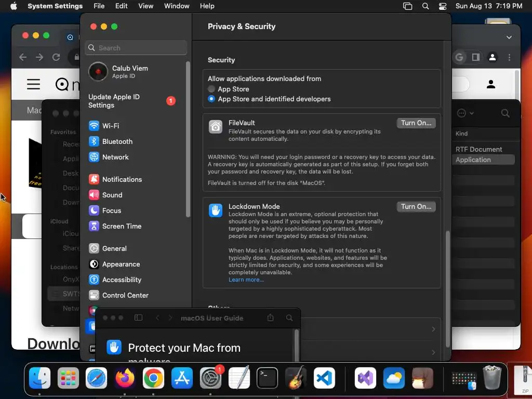Open the Trash in the Dock
The height and width of the screenshot is (399, 532).
click(492, 377)
